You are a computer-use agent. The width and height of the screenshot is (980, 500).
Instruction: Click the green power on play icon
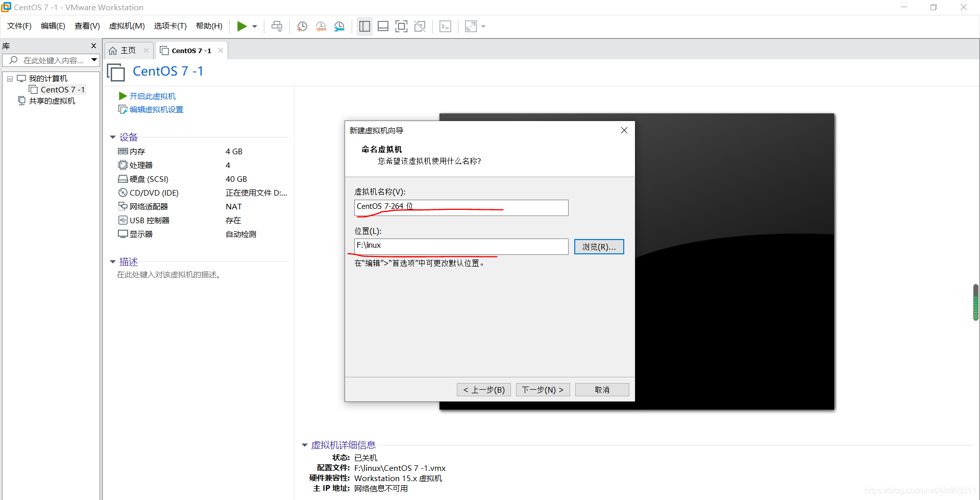pyautogui.click(x=242, y=26)
